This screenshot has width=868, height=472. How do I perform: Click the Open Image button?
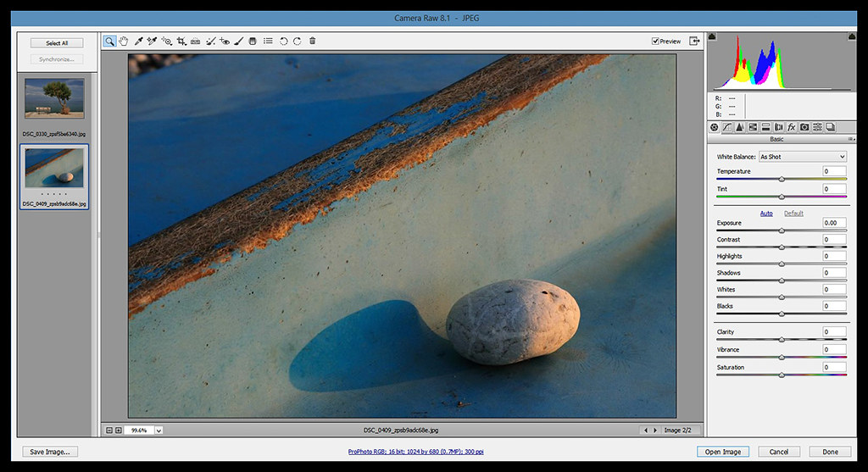723,452
